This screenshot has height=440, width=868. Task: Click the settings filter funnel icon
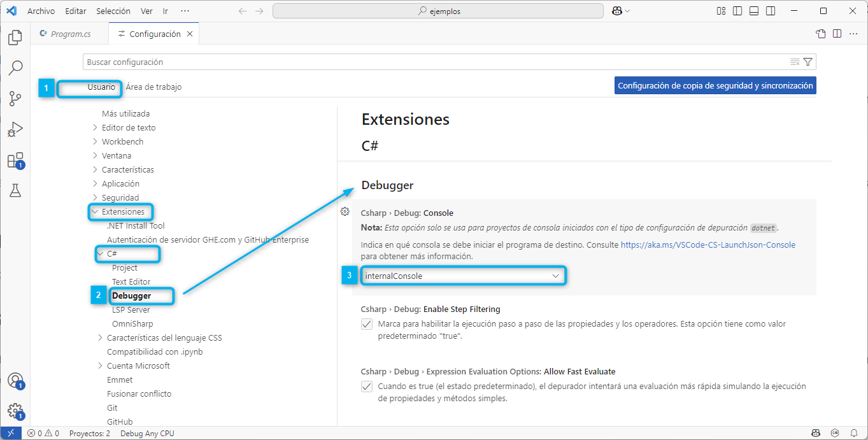coord(808,62)
